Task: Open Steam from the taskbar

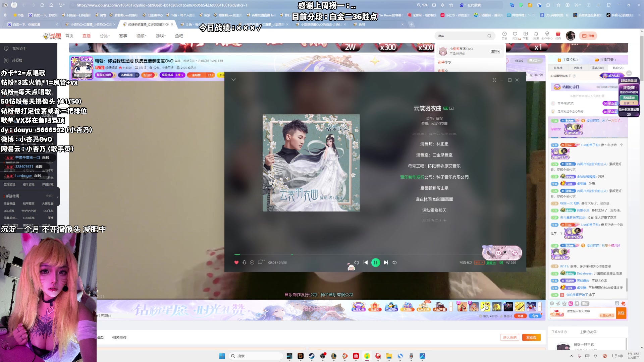Action: (312, 356)
